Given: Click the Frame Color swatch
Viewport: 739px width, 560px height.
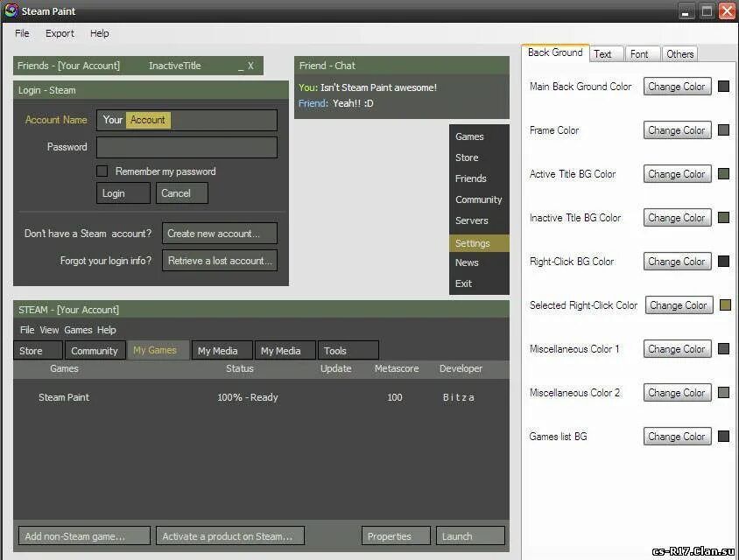Looking at the screenshot, I should click(723, 130).
